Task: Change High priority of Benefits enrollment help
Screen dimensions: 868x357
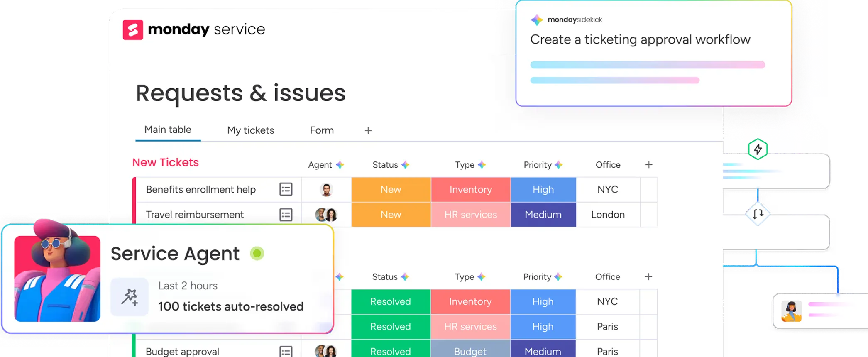Action: [543, 190]
